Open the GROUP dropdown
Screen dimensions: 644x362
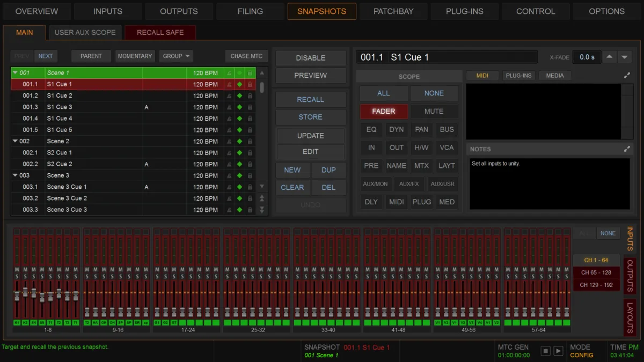tap(177, 56)
